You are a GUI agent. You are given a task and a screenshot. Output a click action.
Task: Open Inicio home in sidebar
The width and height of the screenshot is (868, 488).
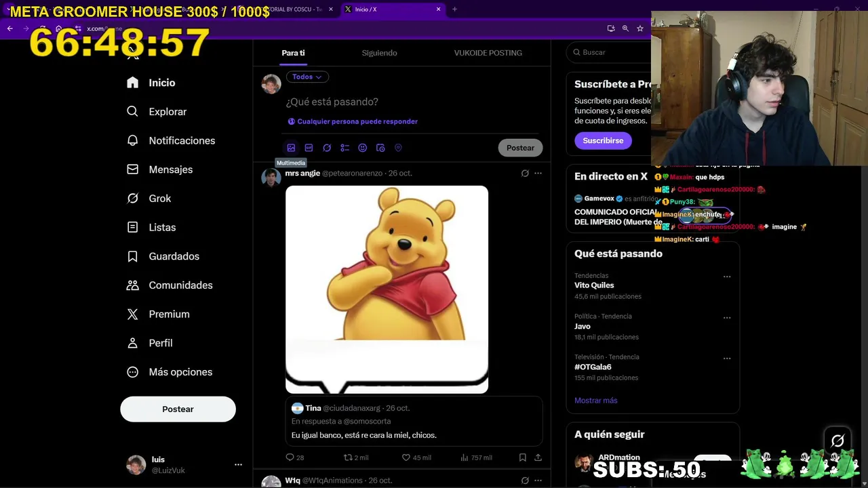pos(152,83)
